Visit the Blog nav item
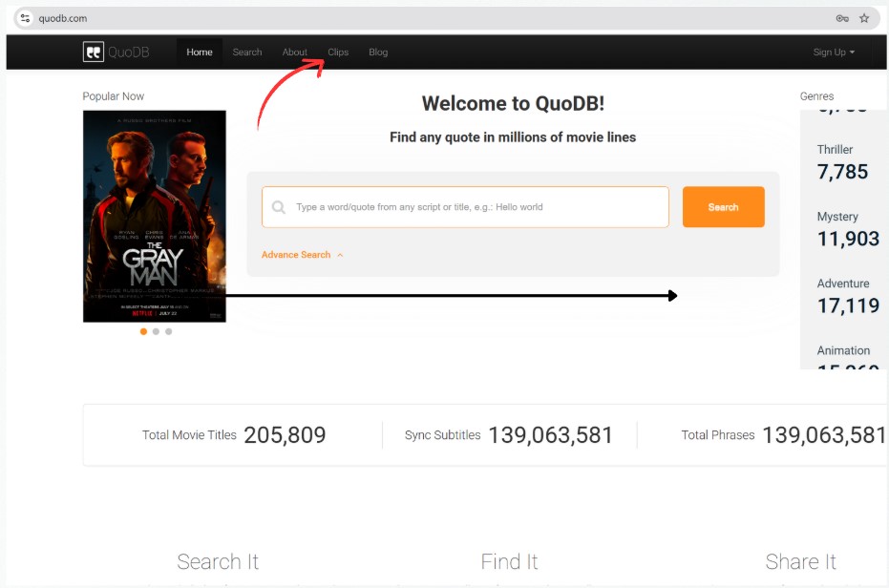 (x=378, y=52)
